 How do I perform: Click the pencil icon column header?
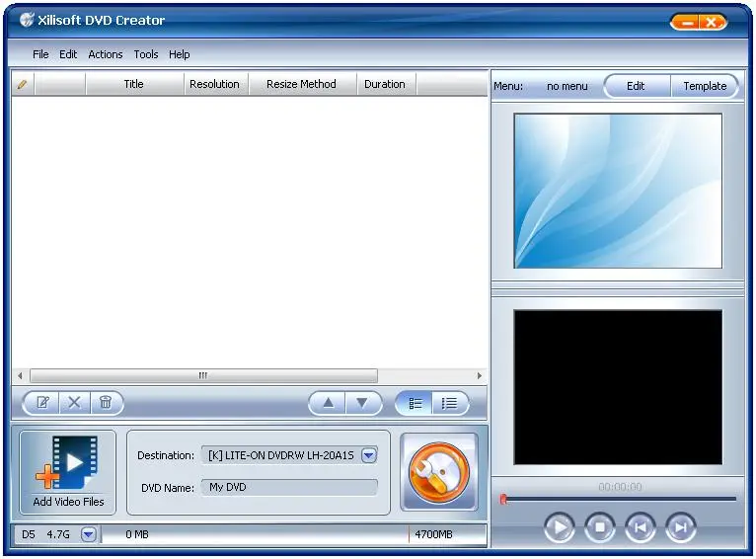22,84
